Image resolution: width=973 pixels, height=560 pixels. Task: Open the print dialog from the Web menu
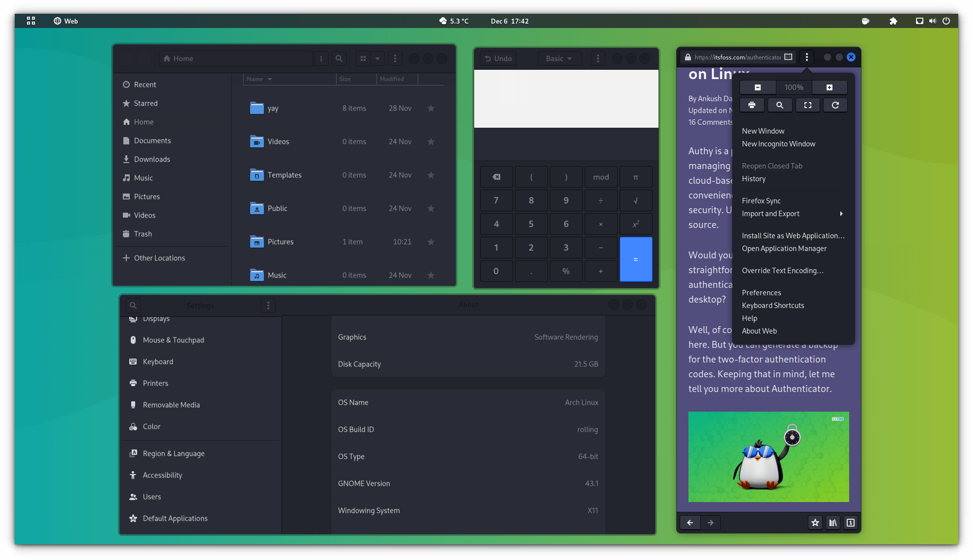click(752, 105)
